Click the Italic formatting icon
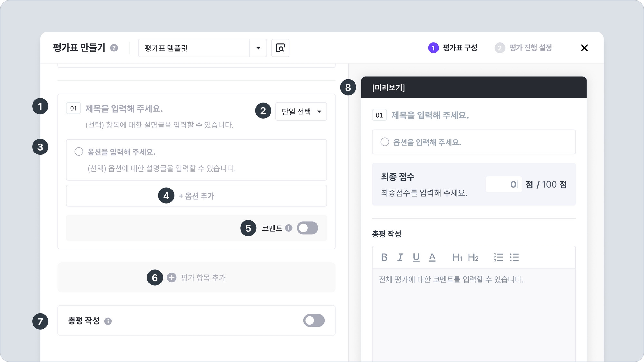Image resolution: width=644 pixels, height=362 pixels. 400,257
